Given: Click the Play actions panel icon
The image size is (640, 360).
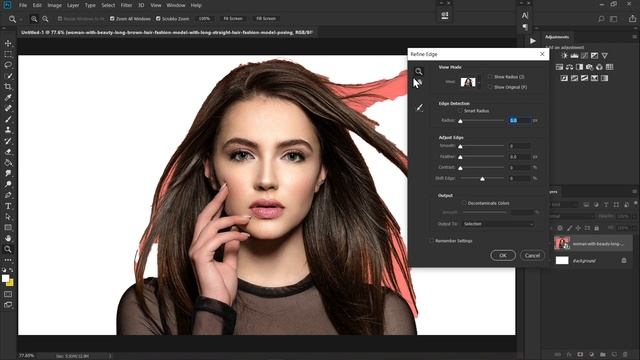Looking at the screenshot, I should 533,41.
